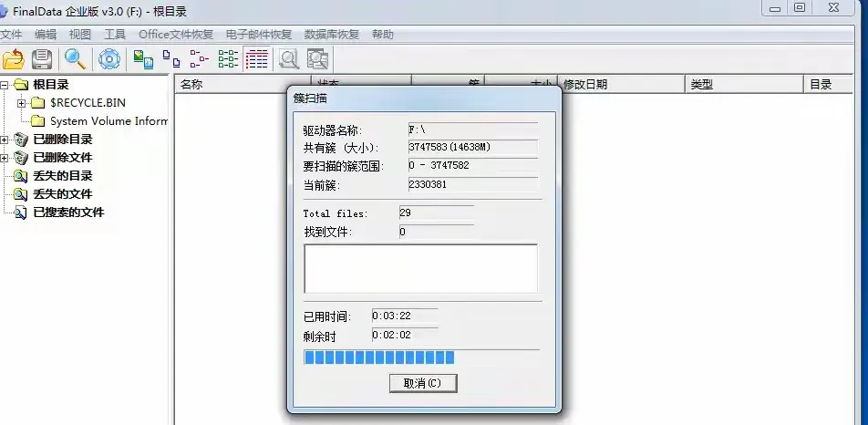This screenshot has height=425, width=868.
Task: Open the 编辑 menu
Action: [x=46, y=35]
